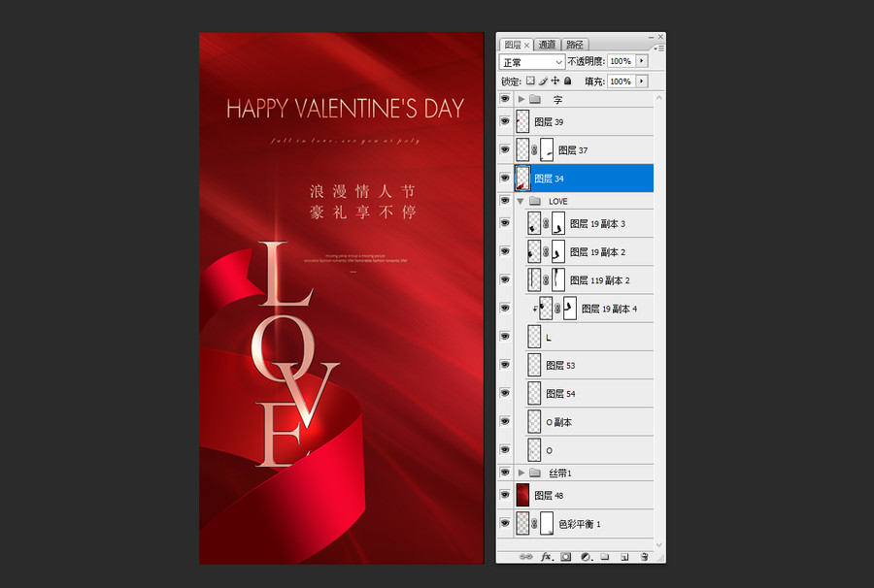
Task: Select the 图层 39 layer
Action: pos(584,122)
